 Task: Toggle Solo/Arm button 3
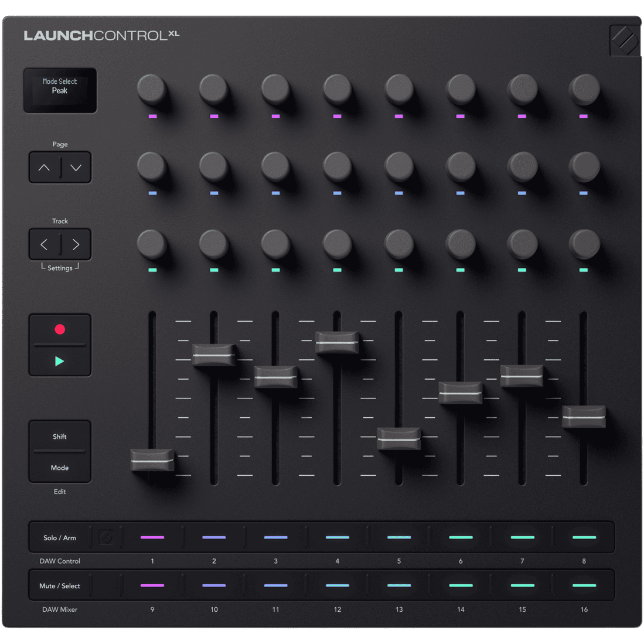tap(275, 537)
